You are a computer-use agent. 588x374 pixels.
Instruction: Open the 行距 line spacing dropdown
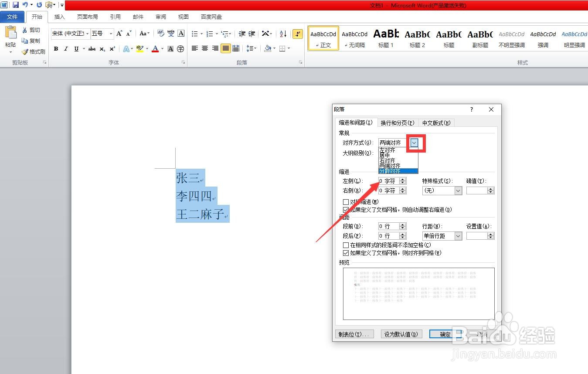click(x=457, y=235)
